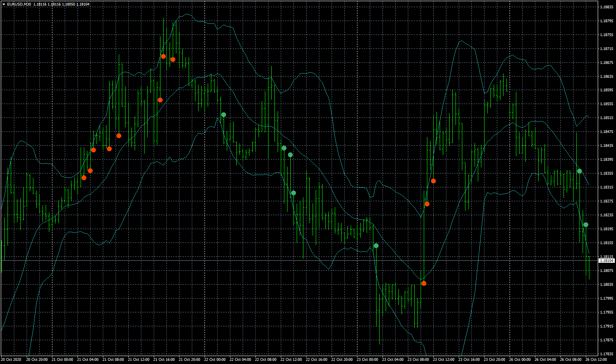Click time axis label 21 Oct 00:00

(62, 360)
